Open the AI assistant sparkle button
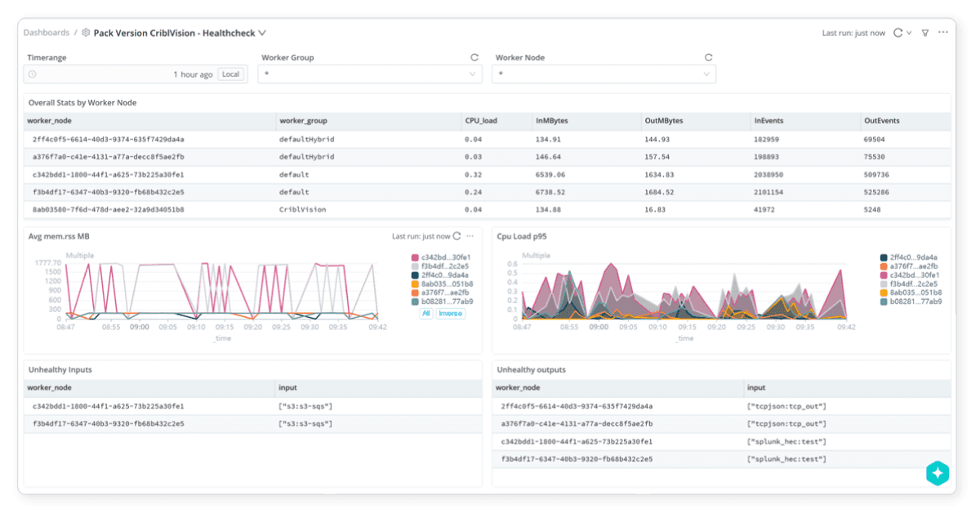The image size is (980, 523). click(x=938, y=473)
